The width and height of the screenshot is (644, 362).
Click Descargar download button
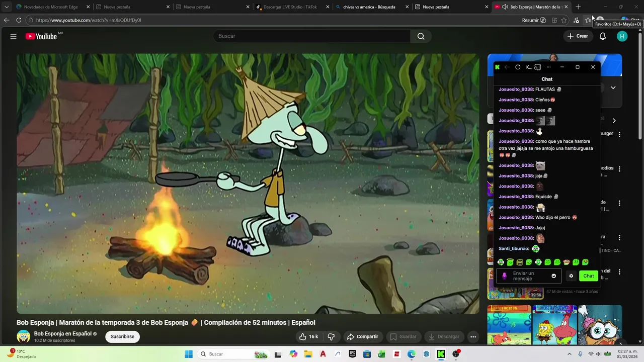tap(444, 336)
